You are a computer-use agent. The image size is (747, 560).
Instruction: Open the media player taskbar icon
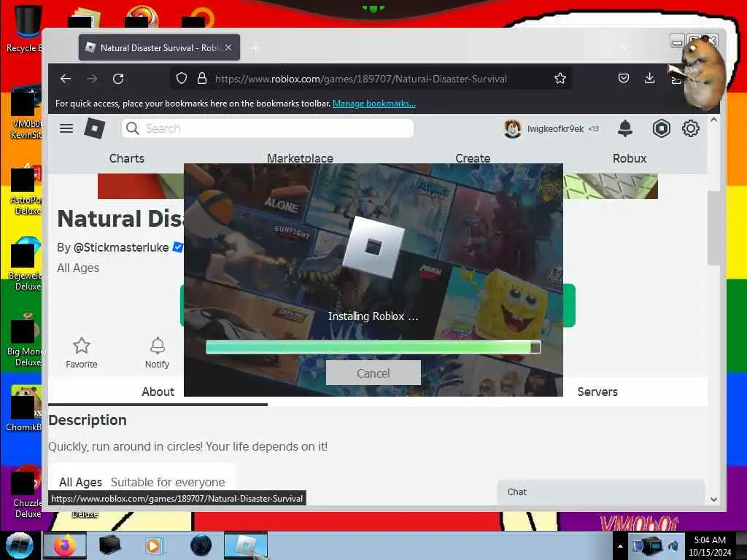click(x=153, y=545)
